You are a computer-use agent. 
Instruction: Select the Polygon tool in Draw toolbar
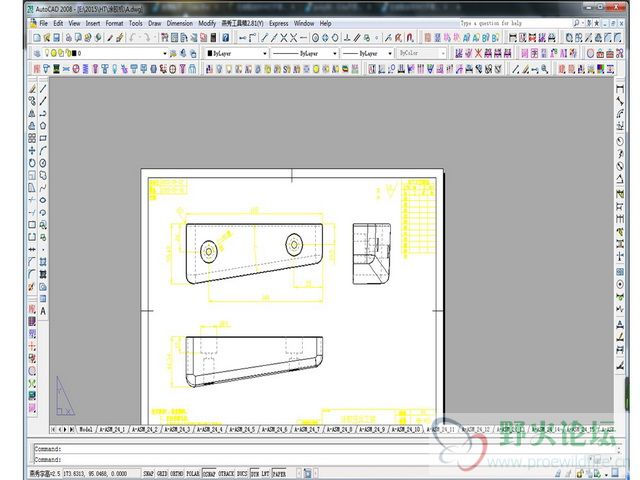click(x=43, y=126)
